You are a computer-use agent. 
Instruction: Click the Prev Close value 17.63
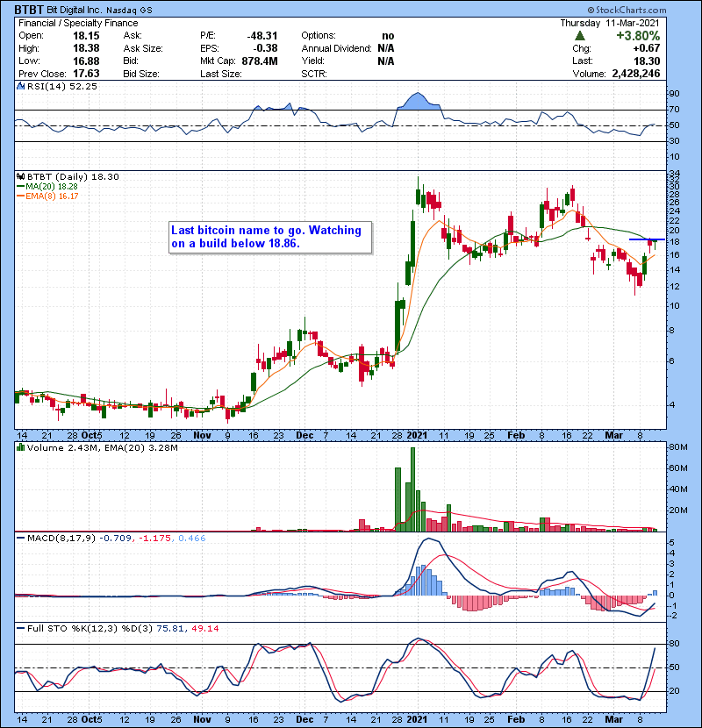86,74
